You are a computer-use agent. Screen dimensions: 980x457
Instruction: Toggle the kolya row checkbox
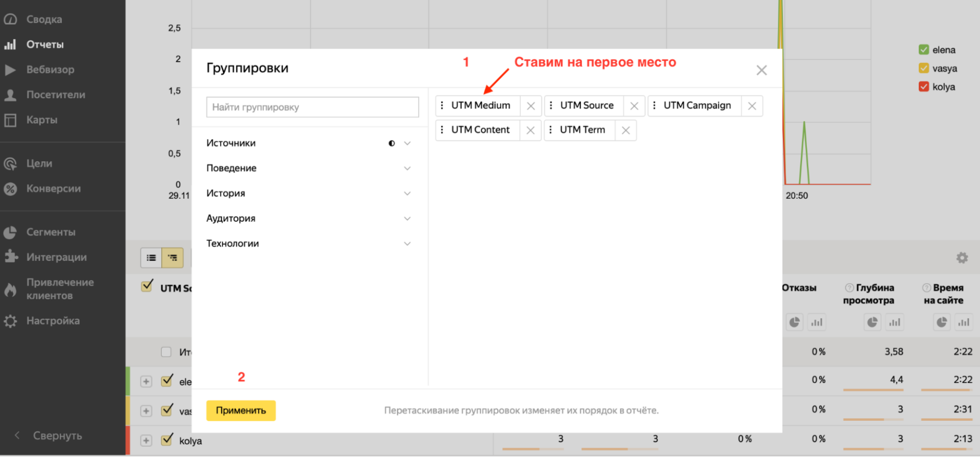[x=166, y=440]
